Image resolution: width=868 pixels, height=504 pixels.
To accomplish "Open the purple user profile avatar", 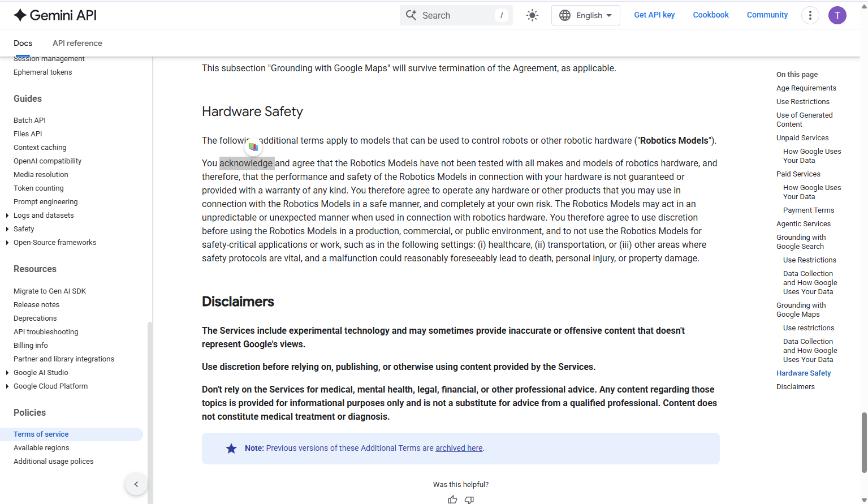I will (x=837, y=15).
